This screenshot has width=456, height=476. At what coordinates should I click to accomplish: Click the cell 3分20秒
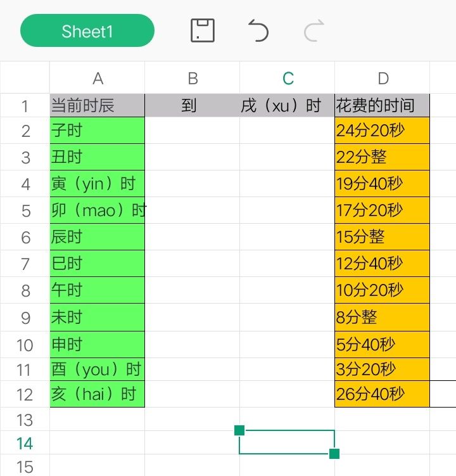point(383,370)
